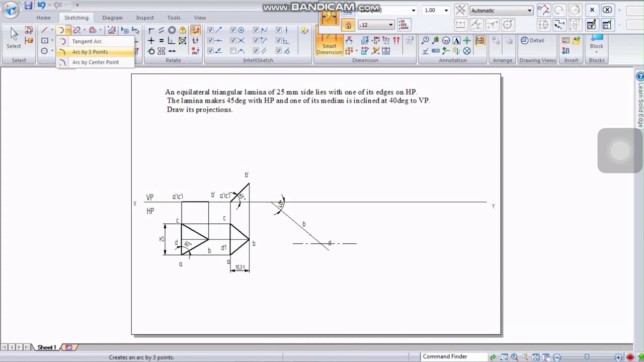This screenshot has height=362, width=644.
Task: Click the Learn Solid Edge help icon
Action: click(640, 77)
